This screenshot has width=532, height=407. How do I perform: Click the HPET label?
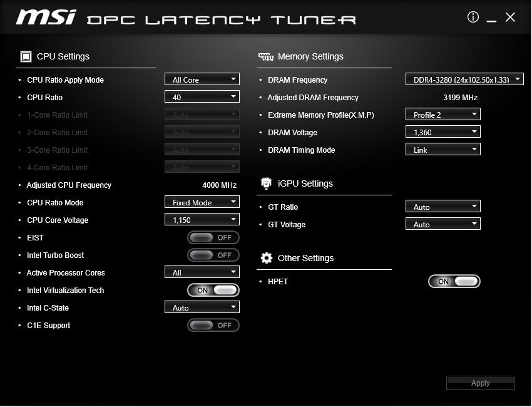pos(278,281)
